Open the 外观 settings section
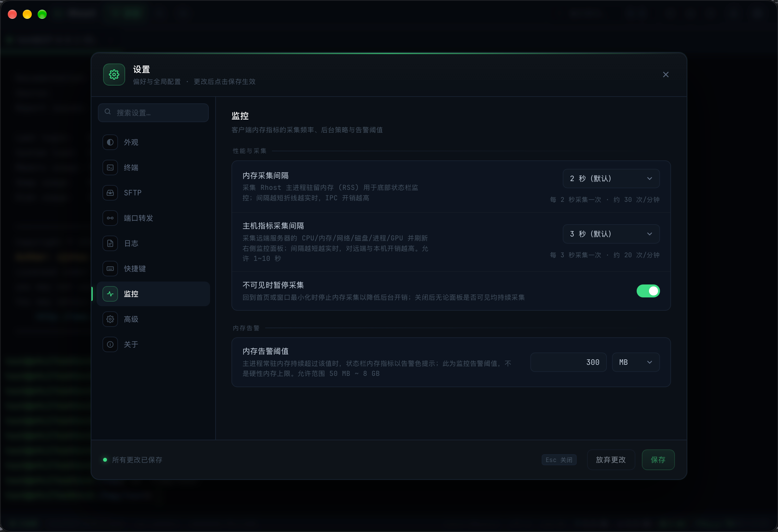 [153, 142]
